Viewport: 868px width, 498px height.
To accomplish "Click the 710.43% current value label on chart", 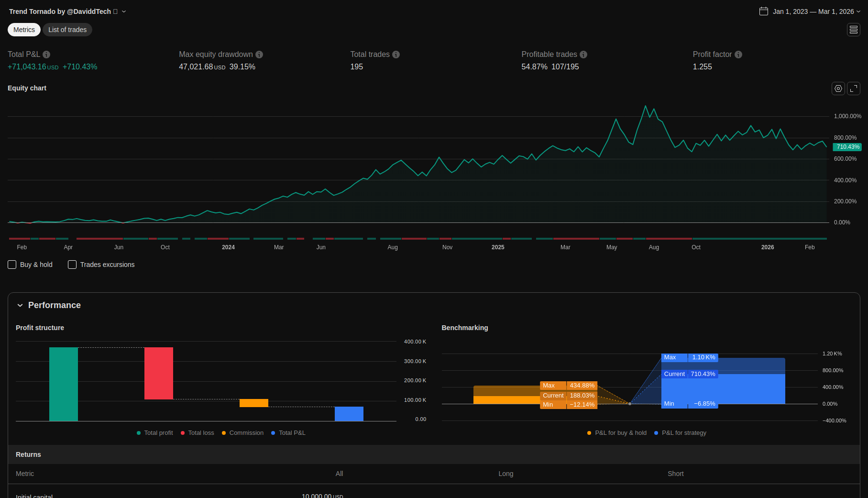I will click(x=847, y=147).
